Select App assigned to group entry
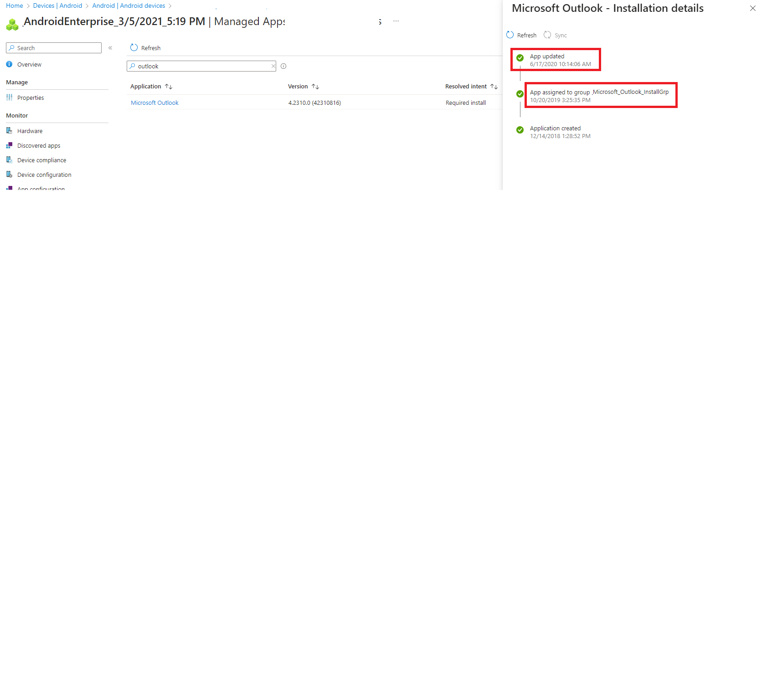This screenshot has width=767, height=700. pos(599,92)
